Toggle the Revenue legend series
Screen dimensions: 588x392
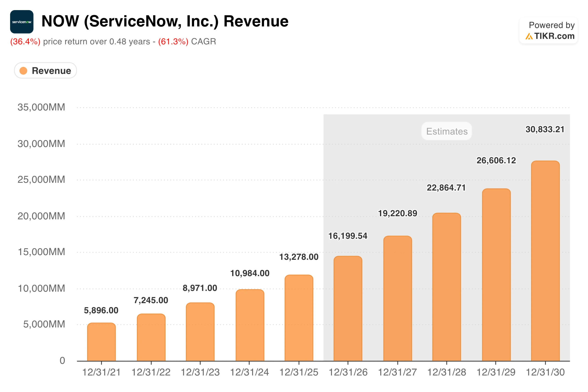point(45,71)
